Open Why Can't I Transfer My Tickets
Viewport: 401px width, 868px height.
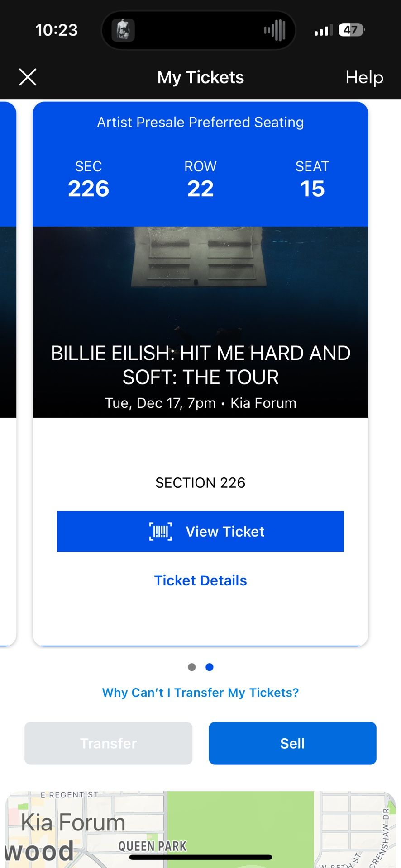coord(200,692)
